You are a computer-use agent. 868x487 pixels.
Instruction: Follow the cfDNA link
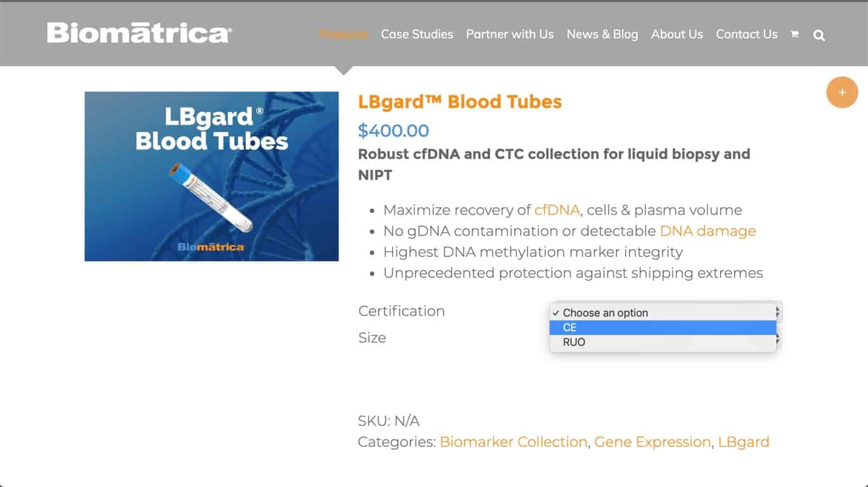coord(557,210)
